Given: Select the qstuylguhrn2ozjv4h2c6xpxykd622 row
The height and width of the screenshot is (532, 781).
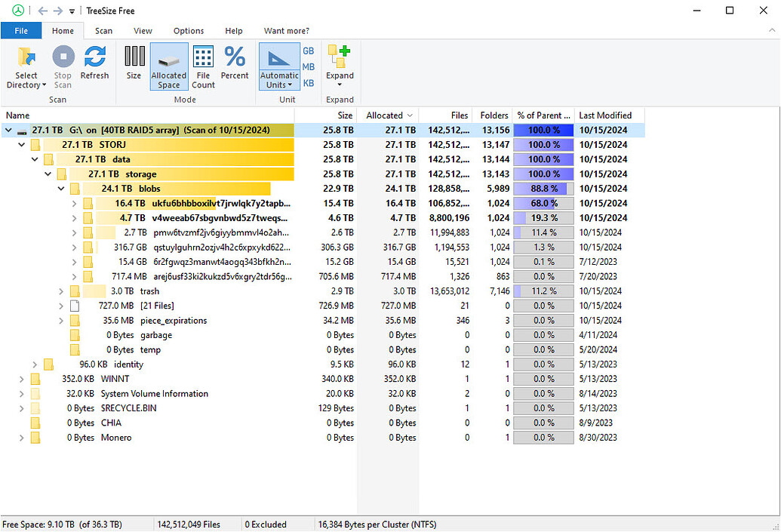Looking at the screenshot, I should tap(323, 248).
